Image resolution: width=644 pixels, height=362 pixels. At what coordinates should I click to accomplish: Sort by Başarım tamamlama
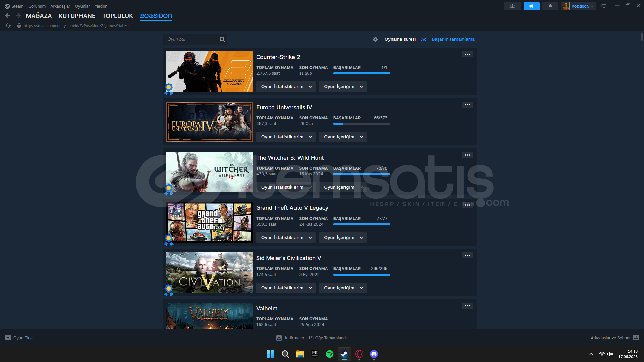coord(453,39)
